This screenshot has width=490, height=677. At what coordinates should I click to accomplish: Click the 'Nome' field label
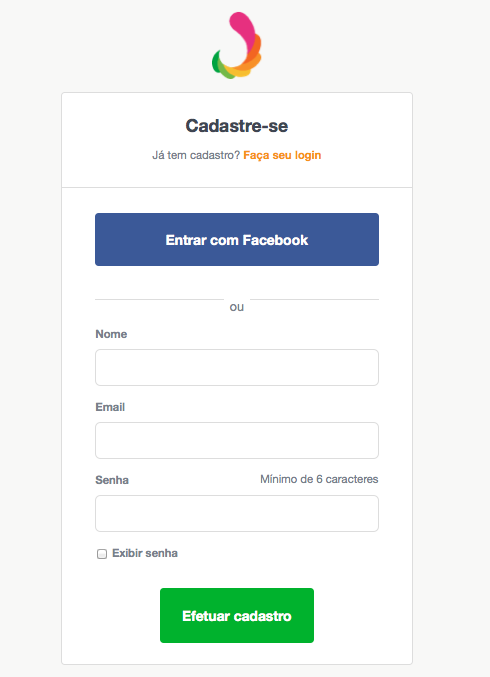[x=111, y=334]
